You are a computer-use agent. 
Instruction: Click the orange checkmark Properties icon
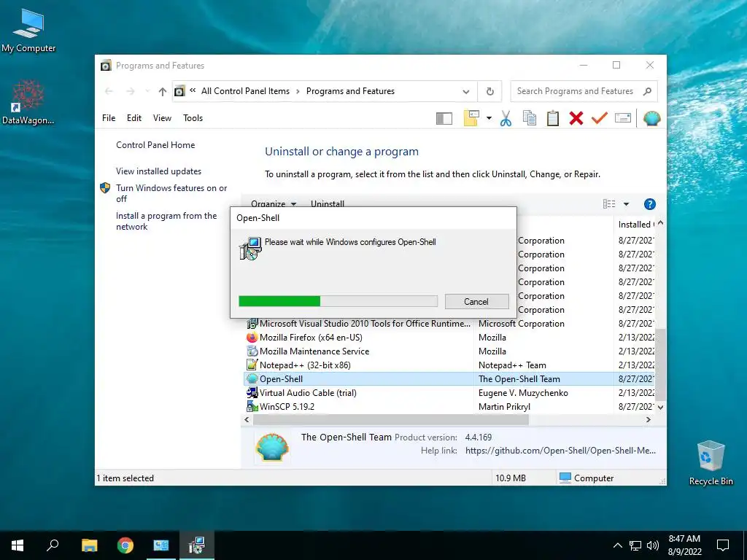(600, 117)
